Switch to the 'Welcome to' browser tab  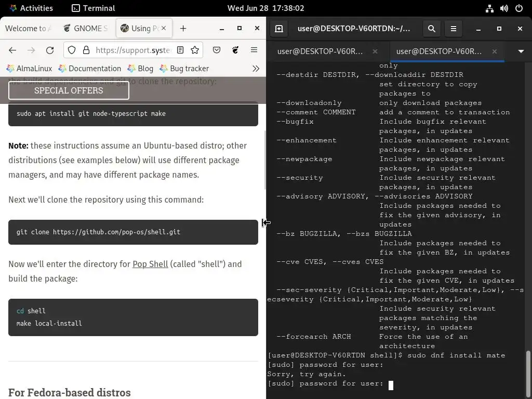(28, 29)
